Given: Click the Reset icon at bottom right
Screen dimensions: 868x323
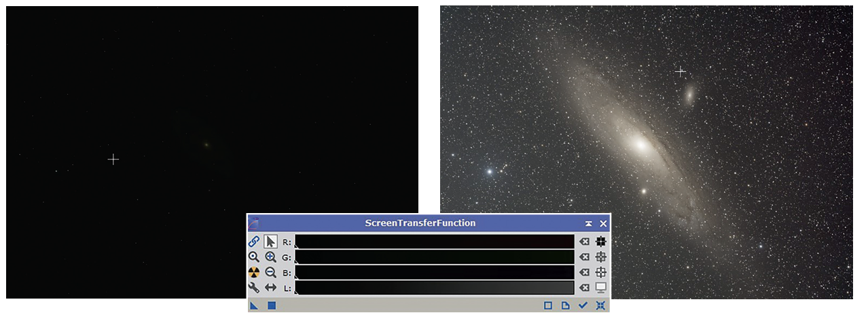Looking at the screenshot, I should [600, 305].
